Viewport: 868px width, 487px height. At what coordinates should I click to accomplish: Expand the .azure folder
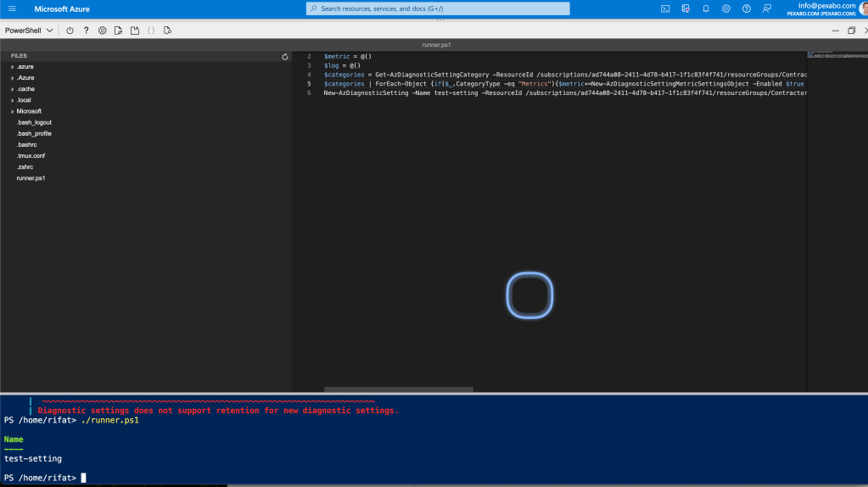pyautogui.click(x=25, y=66)
